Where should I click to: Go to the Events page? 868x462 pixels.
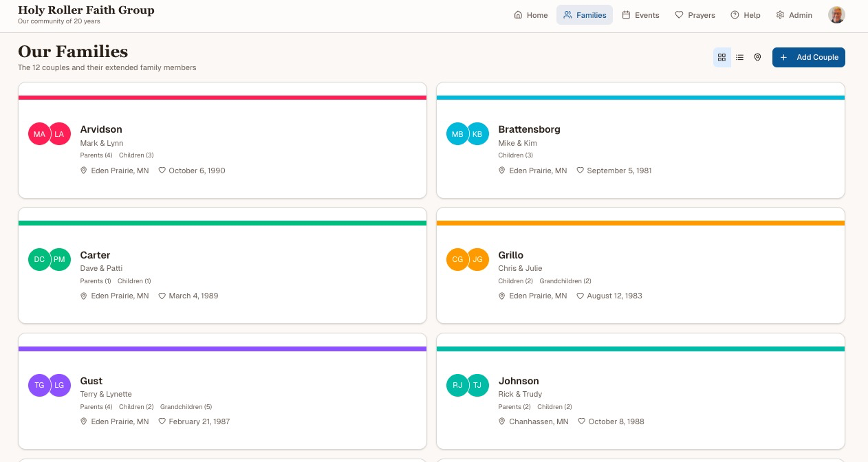pos(640,15)
